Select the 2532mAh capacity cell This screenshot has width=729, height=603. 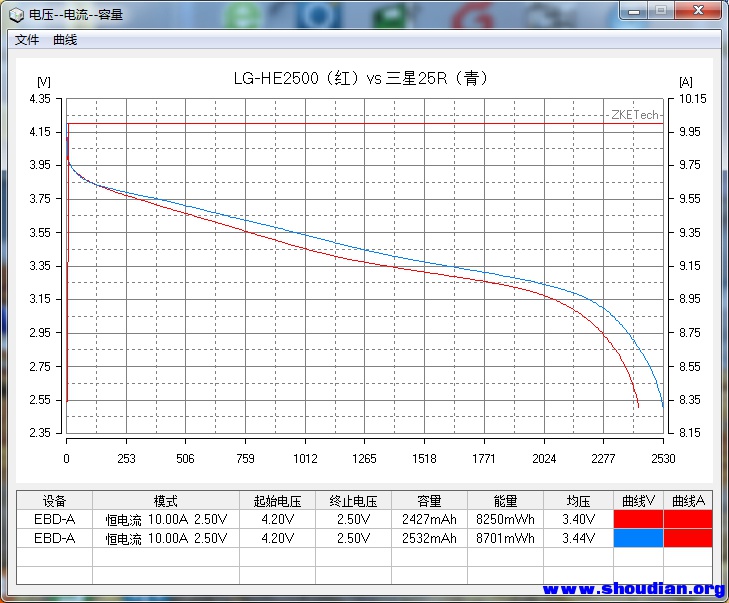coord(429,538)
